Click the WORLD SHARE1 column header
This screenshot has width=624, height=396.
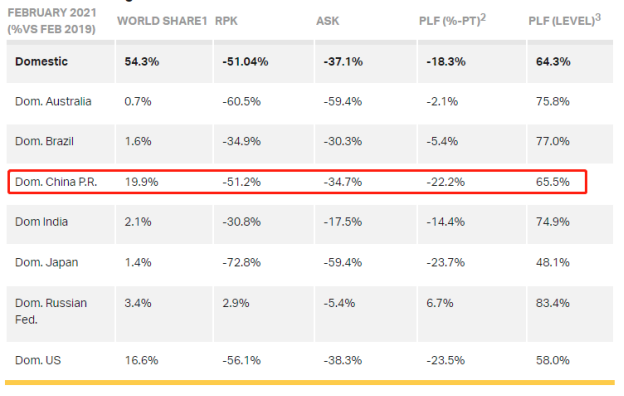162,21
